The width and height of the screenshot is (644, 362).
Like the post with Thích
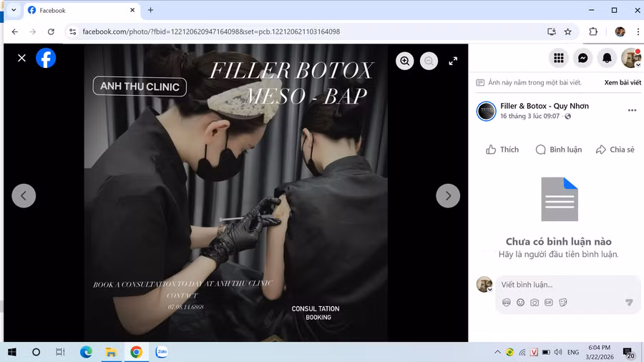pos(502,150)
